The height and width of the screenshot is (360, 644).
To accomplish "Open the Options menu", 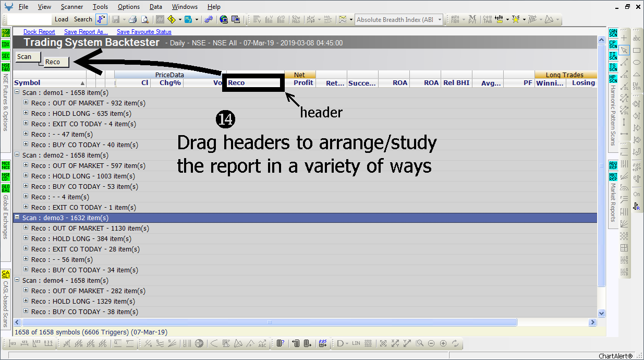I will [x=129, y=7].
